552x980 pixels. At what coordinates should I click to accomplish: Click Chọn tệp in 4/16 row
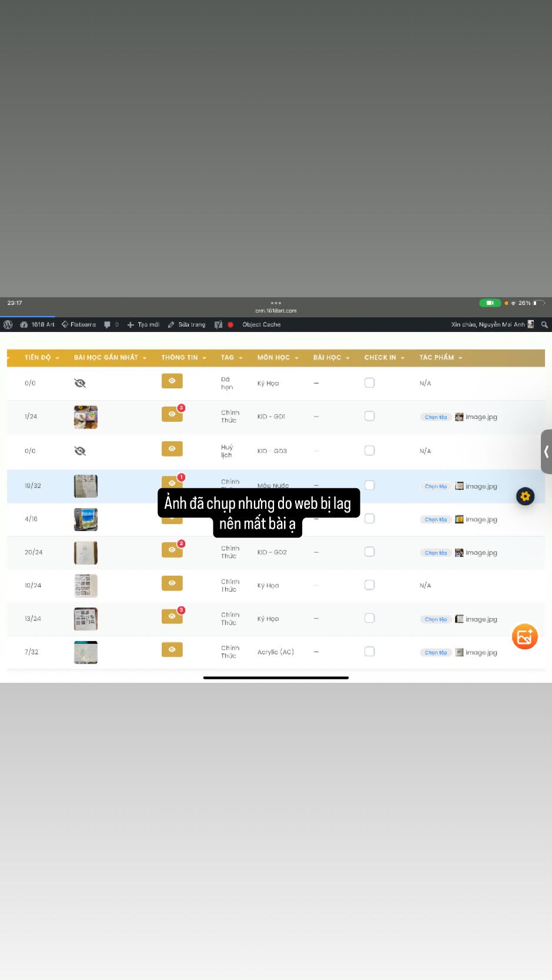click(436, 519)
